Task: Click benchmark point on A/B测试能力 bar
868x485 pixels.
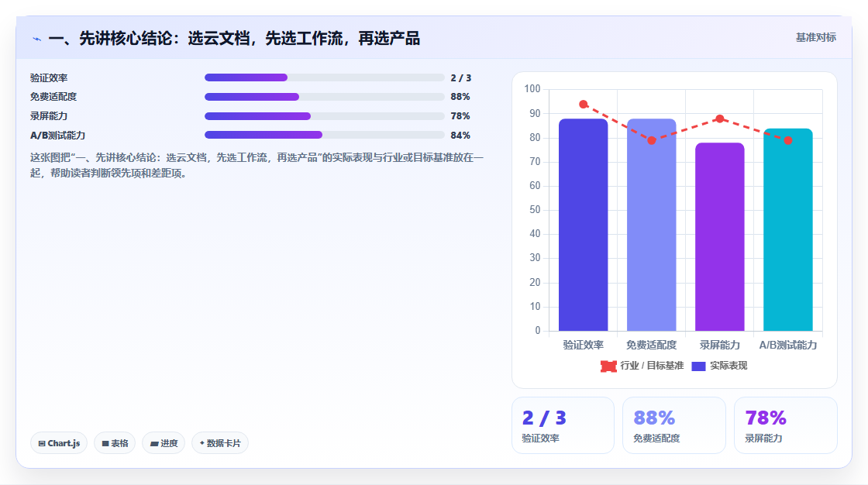Action: [787, 141]
